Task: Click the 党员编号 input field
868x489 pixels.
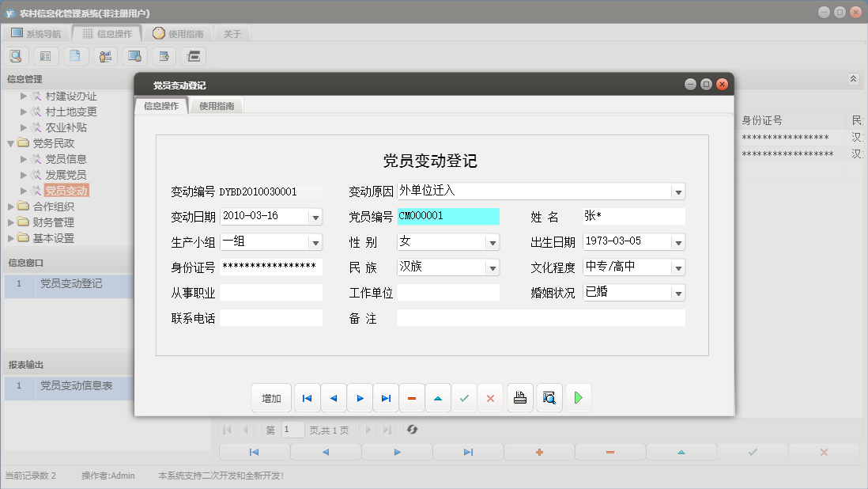Action: click(x=448, y=216)
